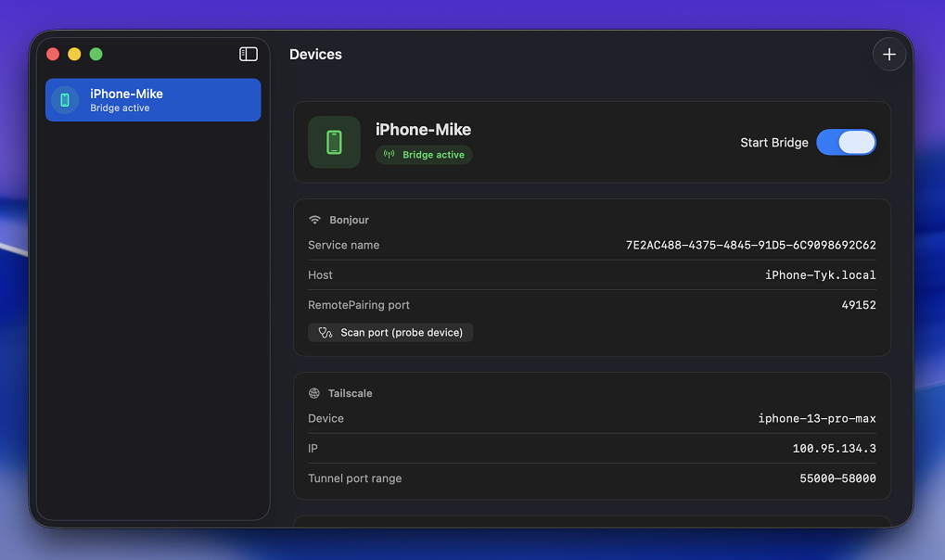This screenshot has height=560, width=945.
Task: Click the globe icon beside Tailscale
Action: click(x=314, y=393)
